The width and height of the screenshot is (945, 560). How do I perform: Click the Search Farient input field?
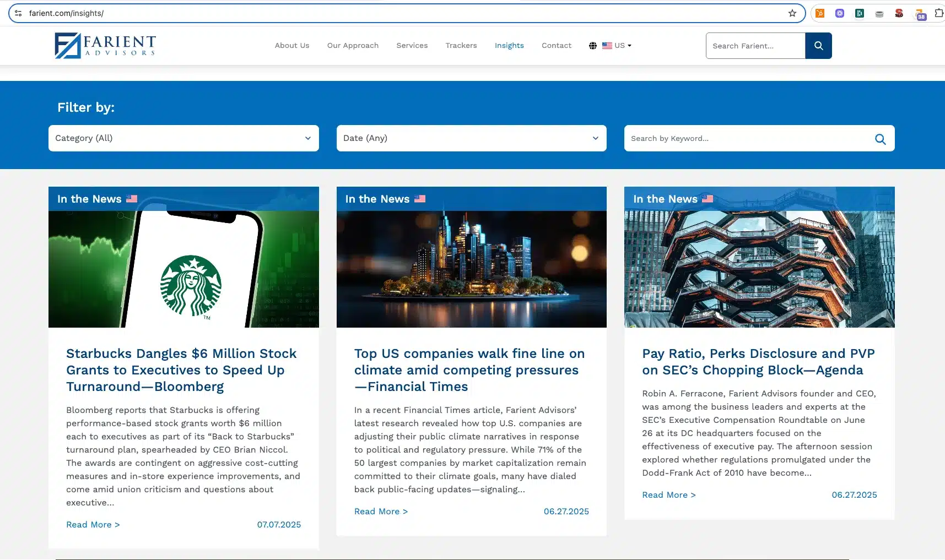(x=755, y=46)
